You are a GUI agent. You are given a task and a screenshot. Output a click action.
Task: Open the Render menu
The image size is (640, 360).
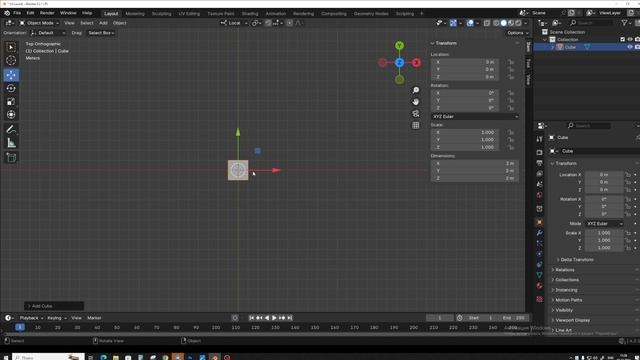47,13
